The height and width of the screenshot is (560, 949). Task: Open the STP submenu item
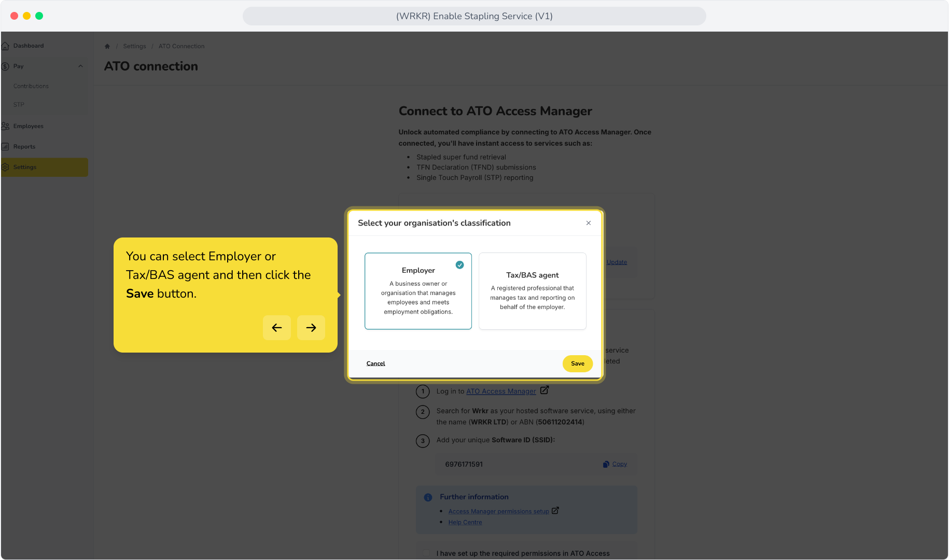coord(19,105)
